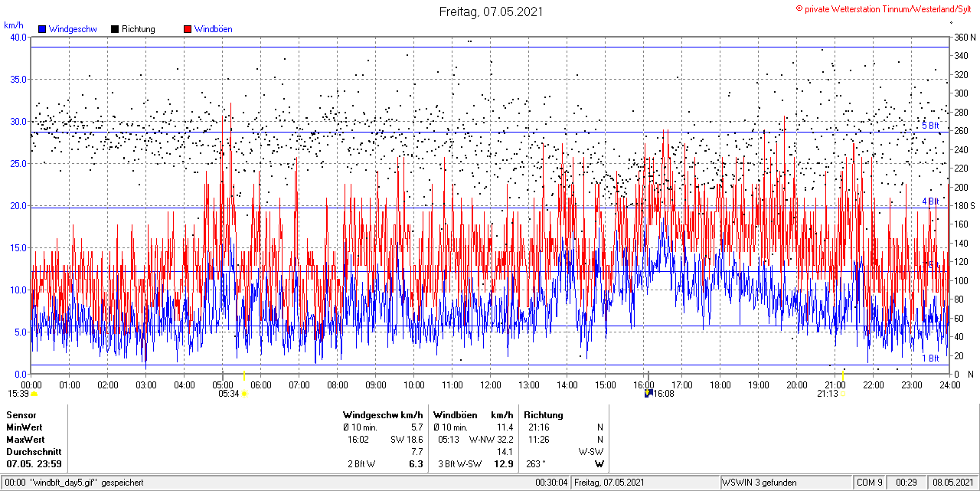Click the blue Windgeschw legend swatch

[42, 29]
